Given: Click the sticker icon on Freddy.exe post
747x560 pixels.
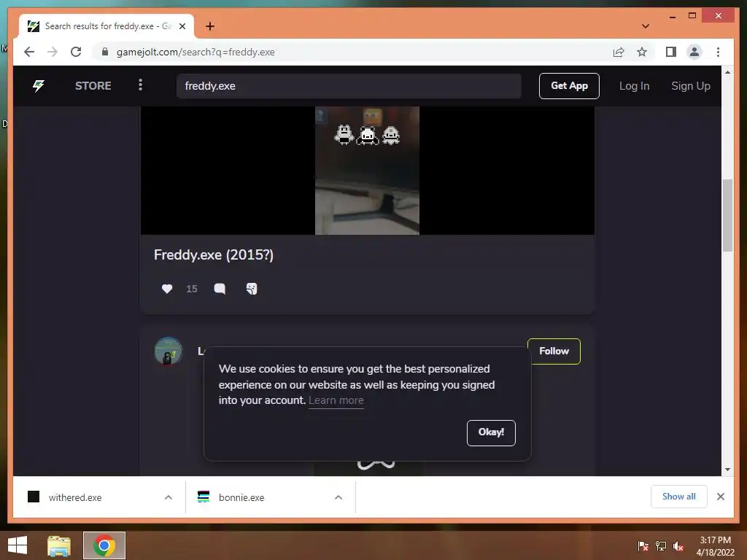Looking at the screenshot, I should [252, 289].
